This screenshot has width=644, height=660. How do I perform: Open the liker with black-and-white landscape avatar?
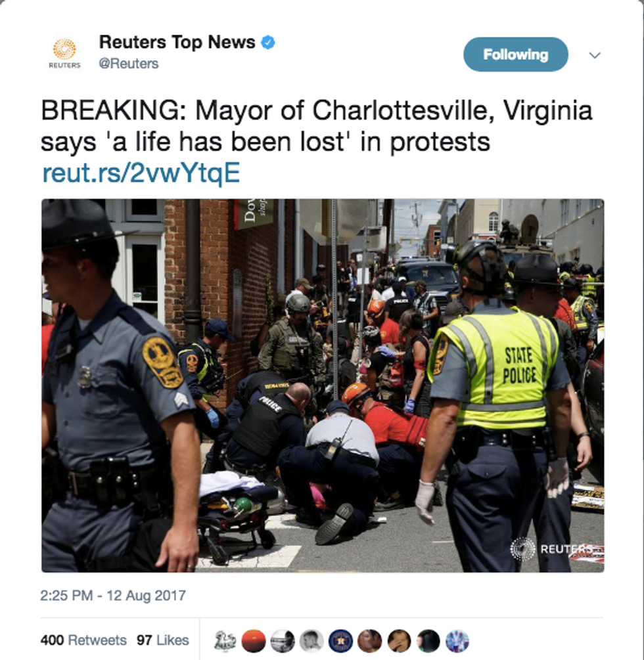coord(282,641)
